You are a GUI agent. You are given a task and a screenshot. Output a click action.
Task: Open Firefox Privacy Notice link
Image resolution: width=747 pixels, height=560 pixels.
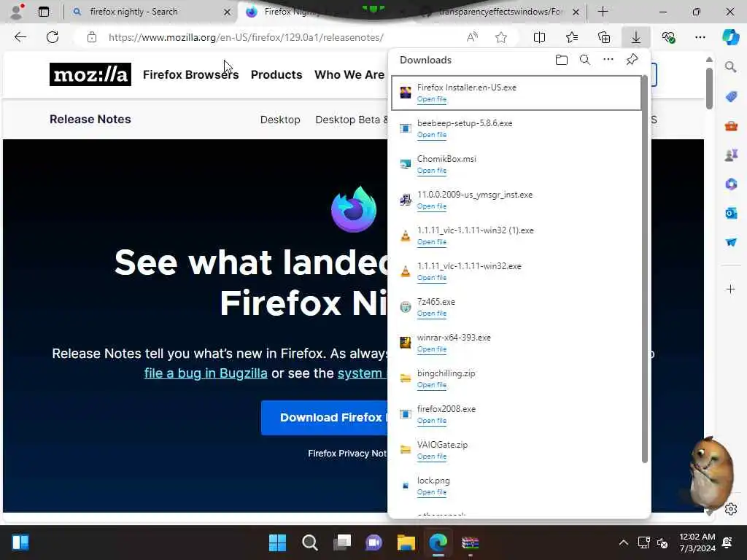[x=347, y=454]
